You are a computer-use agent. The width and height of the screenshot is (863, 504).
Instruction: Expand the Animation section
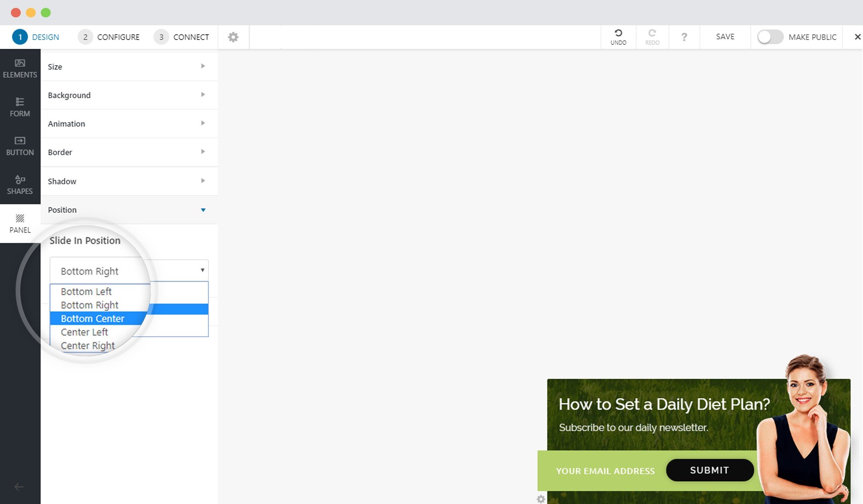point(129,123)
